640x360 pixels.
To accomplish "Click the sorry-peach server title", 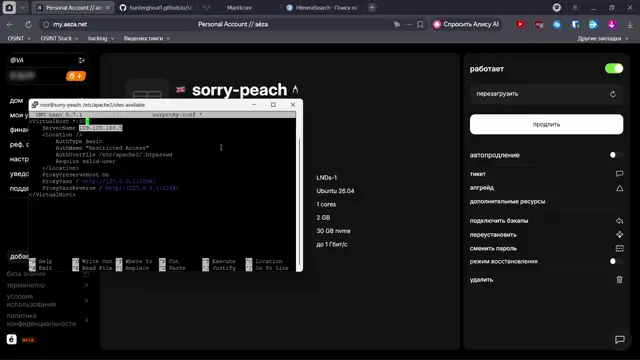I will point(240,90).
